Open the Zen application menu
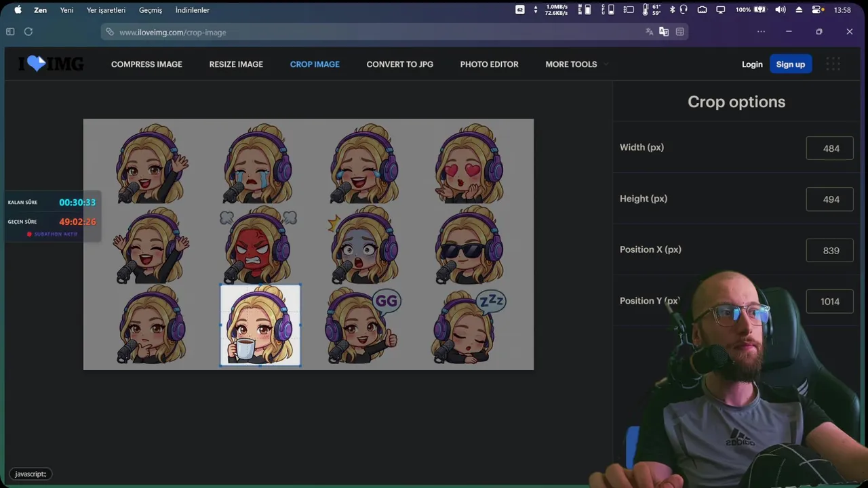 41,10
